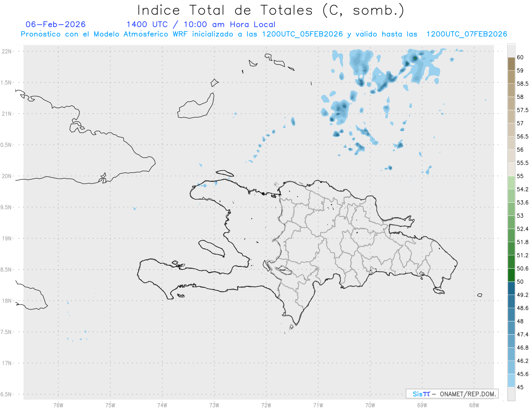Click the colorbar value '55.5'
532x411 pixels.
pyautogui.click(x=523, y=163)
